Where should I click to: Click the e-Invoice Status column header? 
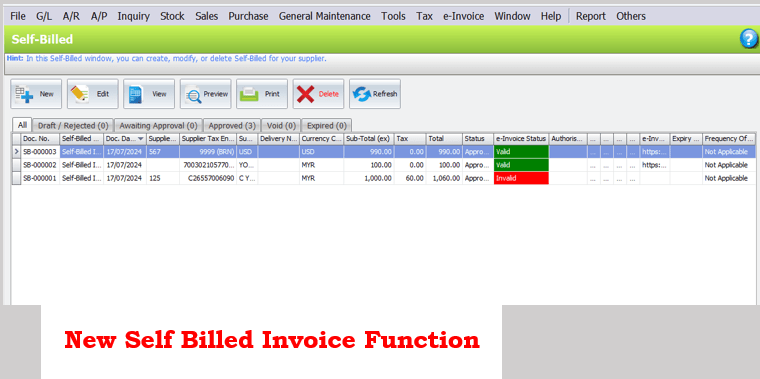point(521,139)
